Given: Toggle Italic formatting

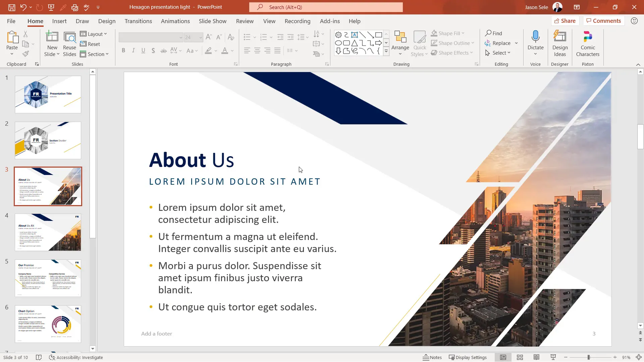Looking at the screenshot, I should [133, 51].
